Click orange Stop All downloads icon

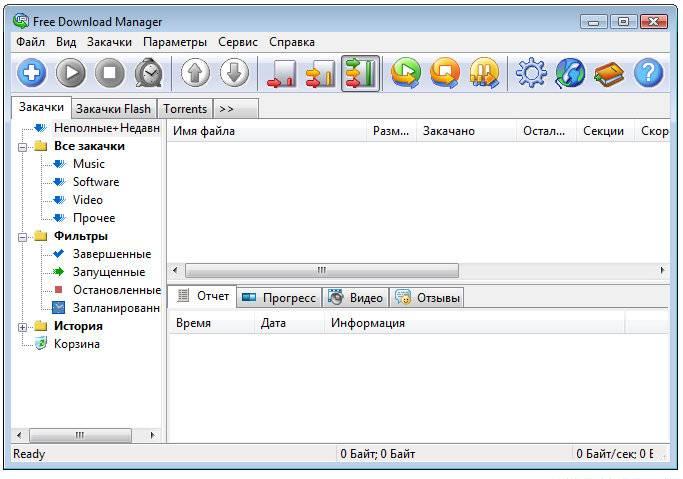point(445,73)
